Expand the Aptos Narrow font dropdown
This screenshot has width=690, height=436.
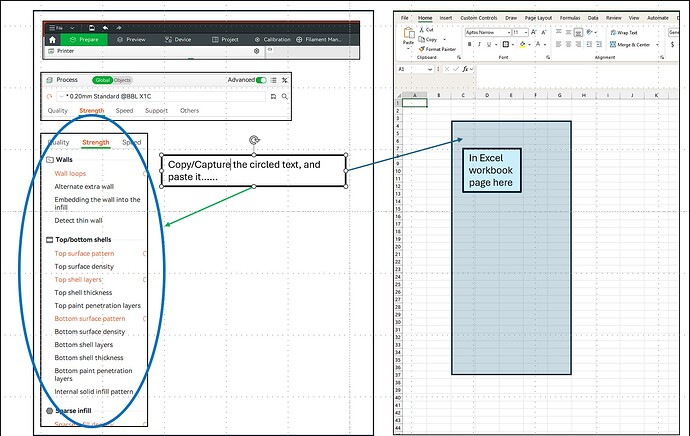509,33
